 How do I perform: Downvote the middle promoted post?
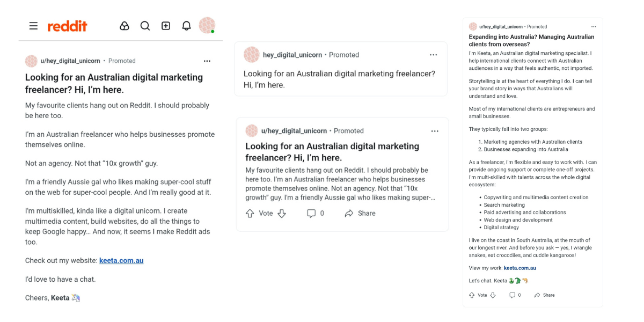(282, 214)
